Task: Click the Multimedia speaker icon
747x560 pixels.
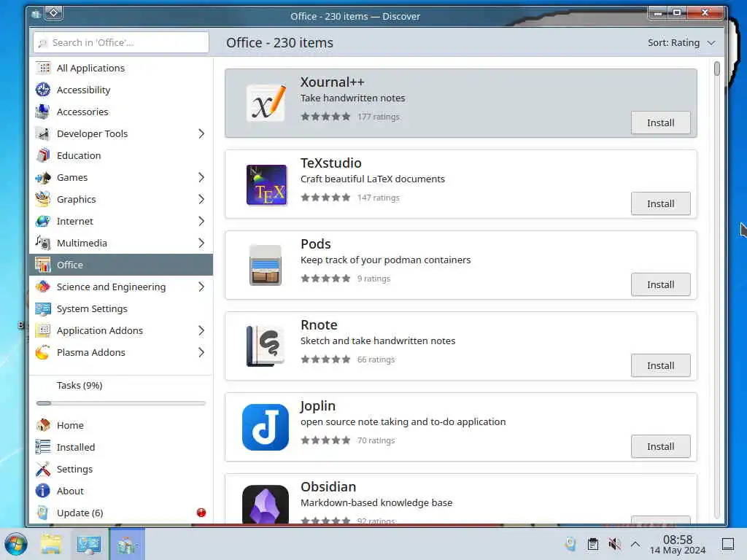Action: pos(43,244)
